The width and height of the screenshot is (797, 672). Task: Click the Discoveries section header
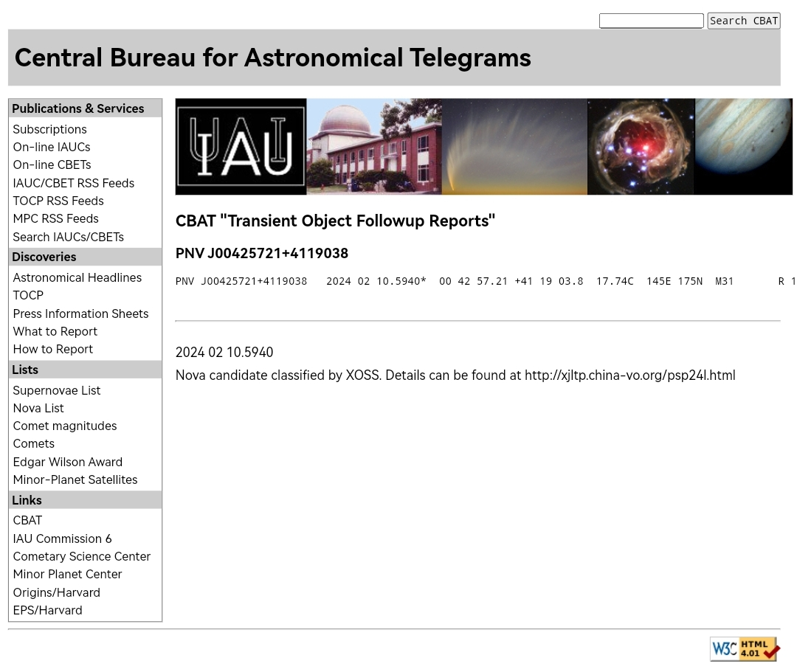[x=86, y=257]
